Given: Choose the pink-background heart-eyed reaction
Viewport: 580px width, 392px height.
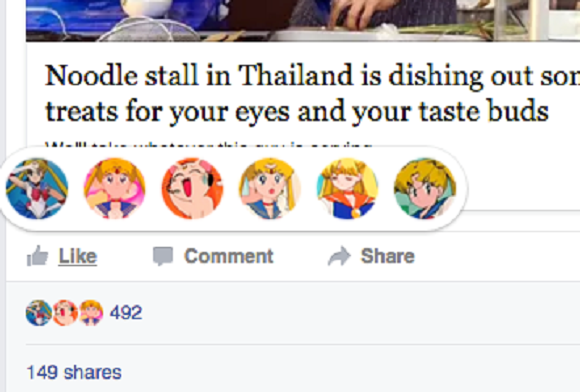Looking at the screenshot, I should (115, 189).
